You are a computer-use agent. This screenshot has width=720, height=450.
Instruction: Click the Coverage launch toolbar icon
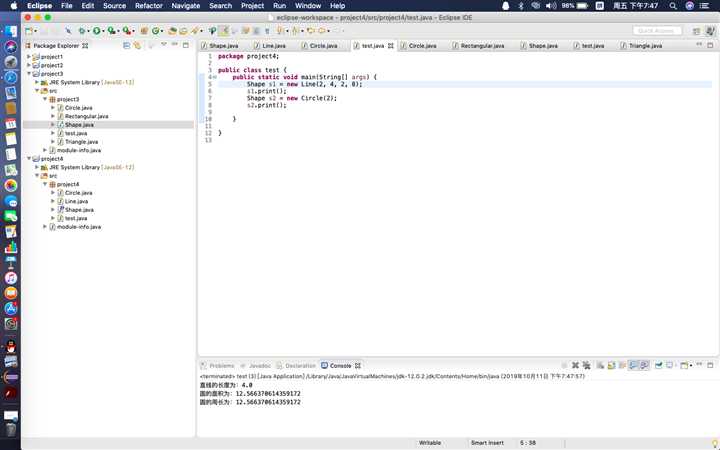(x=112, y=31)
